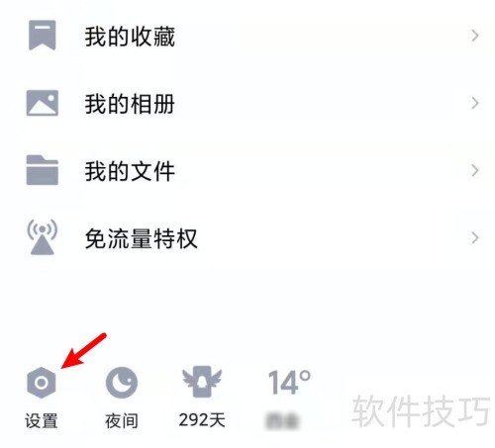
Task: Tap the blurred location text under 14°
Action: [282, 421]
